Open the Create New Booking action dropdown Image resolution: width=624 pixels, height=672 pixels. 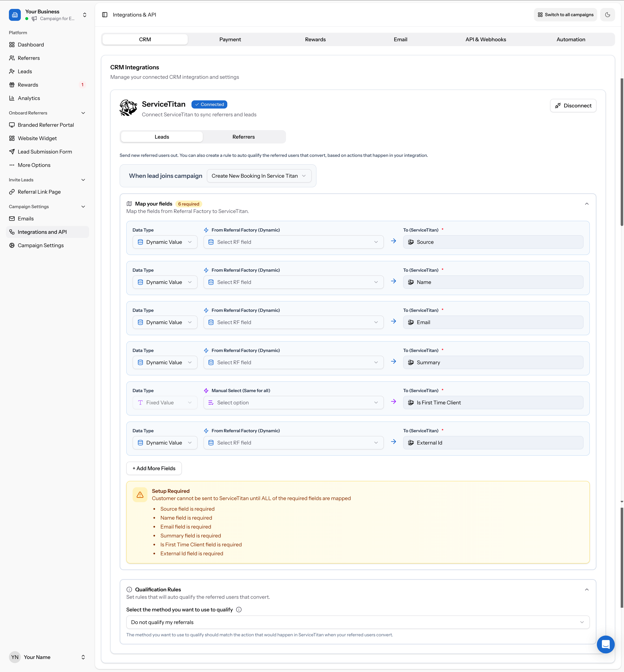click(259, 176)
